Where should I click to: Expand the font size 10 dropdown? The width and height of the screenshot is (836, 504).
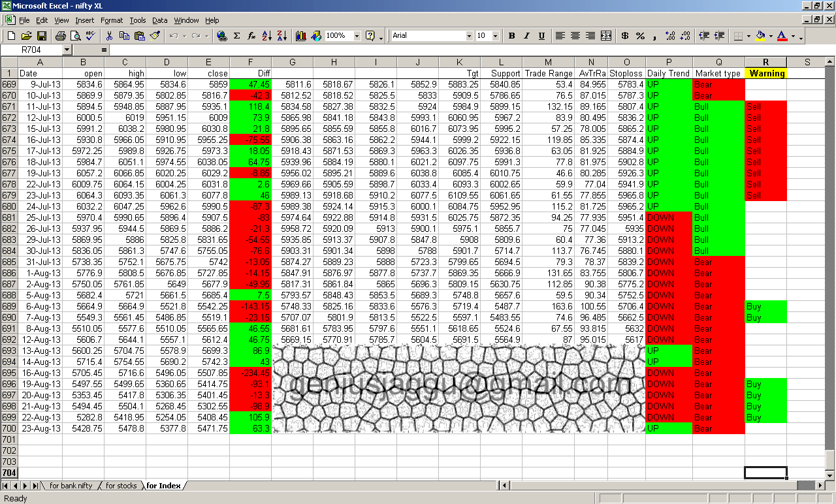[x=496, y=36]
